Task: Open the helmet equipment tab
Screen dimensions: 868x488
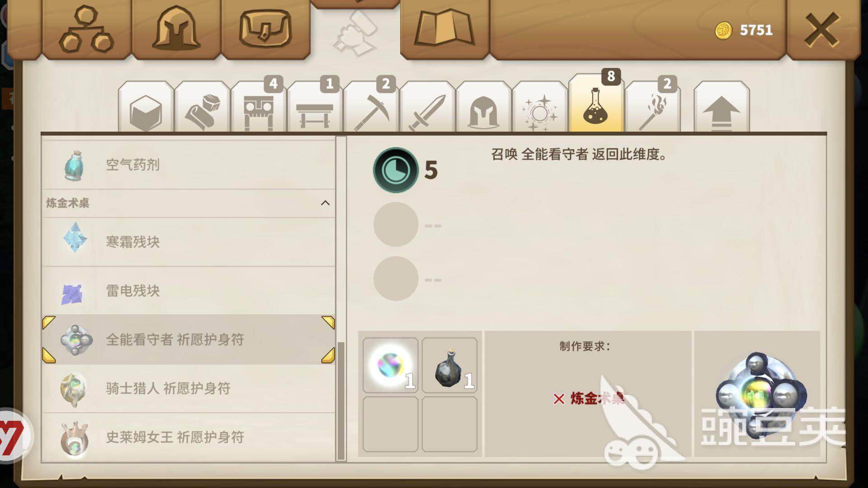Action: pos(176,29)
